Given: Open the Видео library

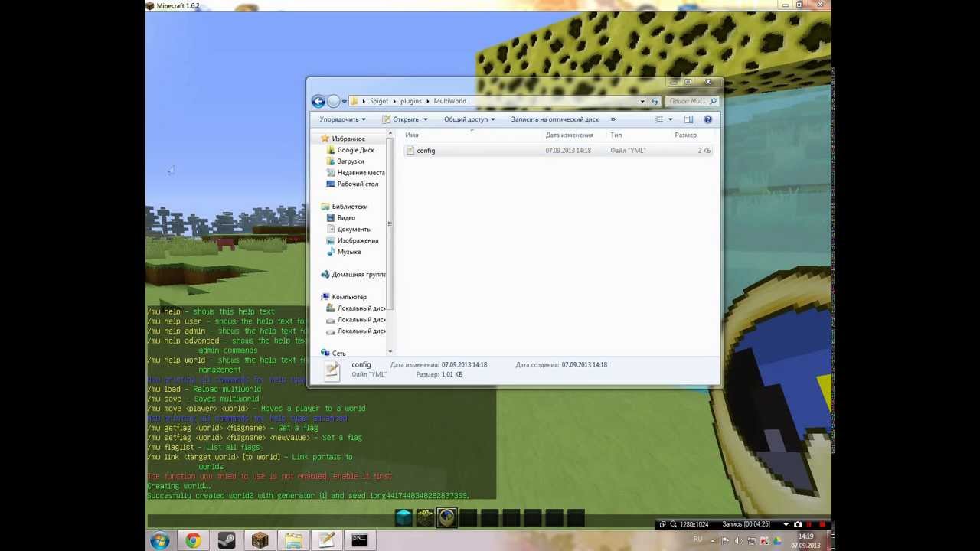Looking at the screenshot, I should point(346,218).
